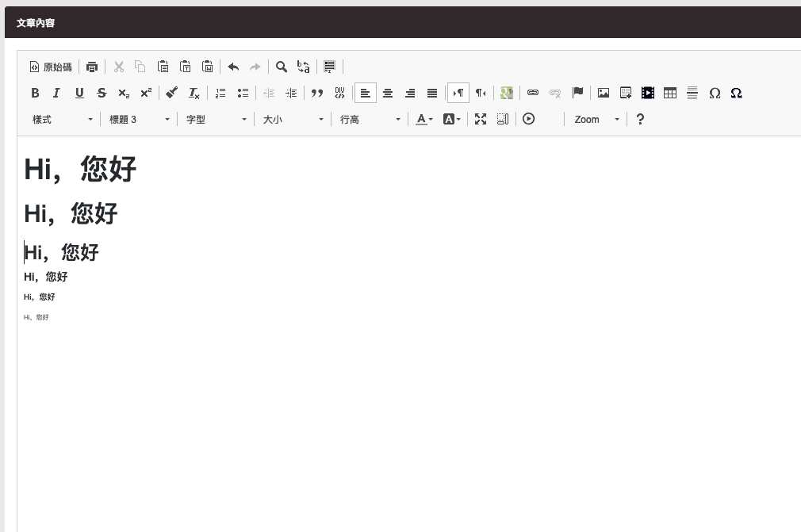
Task: Click the remove format icon
Action: (194, 93)
